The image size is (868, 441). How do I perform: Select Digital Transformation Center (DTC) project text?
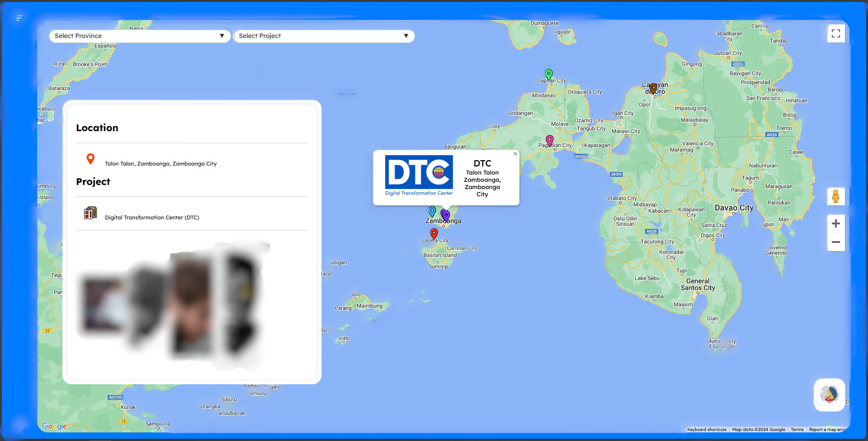[x=152, y=218]
